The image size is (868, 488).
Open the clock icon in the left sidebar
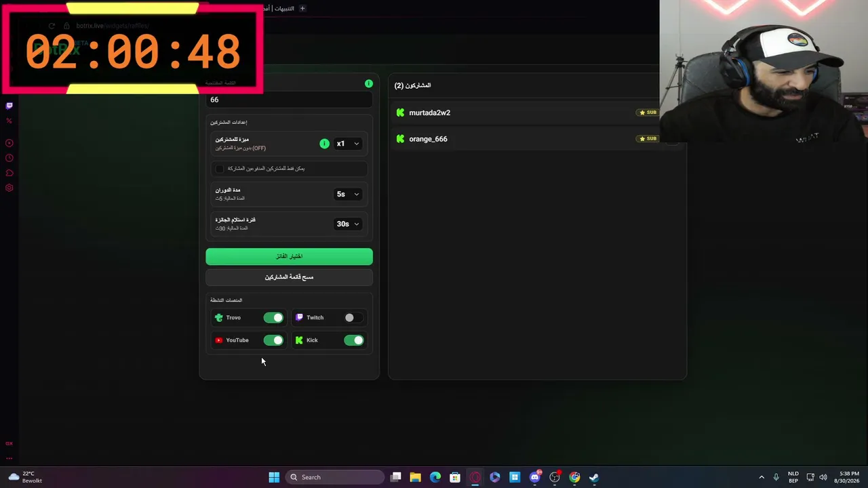(9, 158)
